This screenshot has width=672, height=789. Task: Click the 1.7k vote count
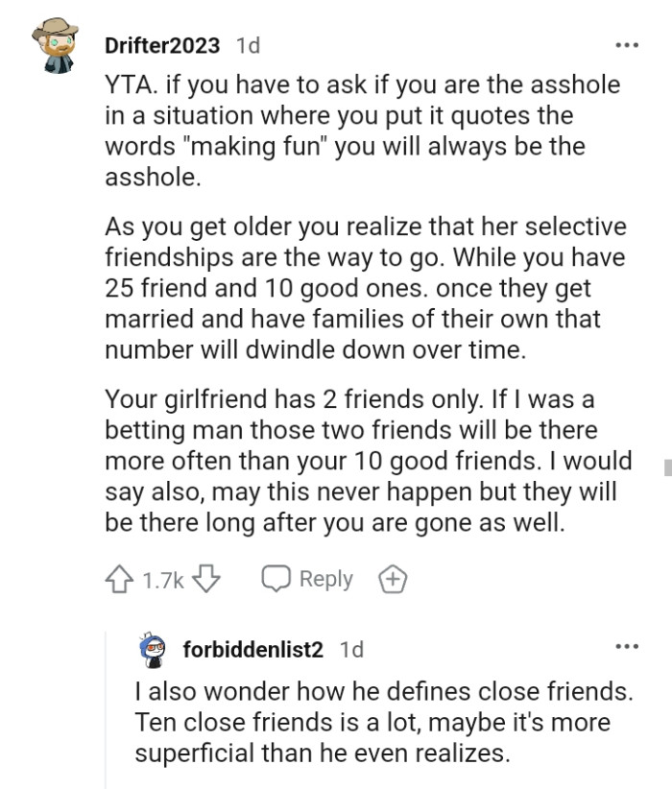[x=162, y=580]
